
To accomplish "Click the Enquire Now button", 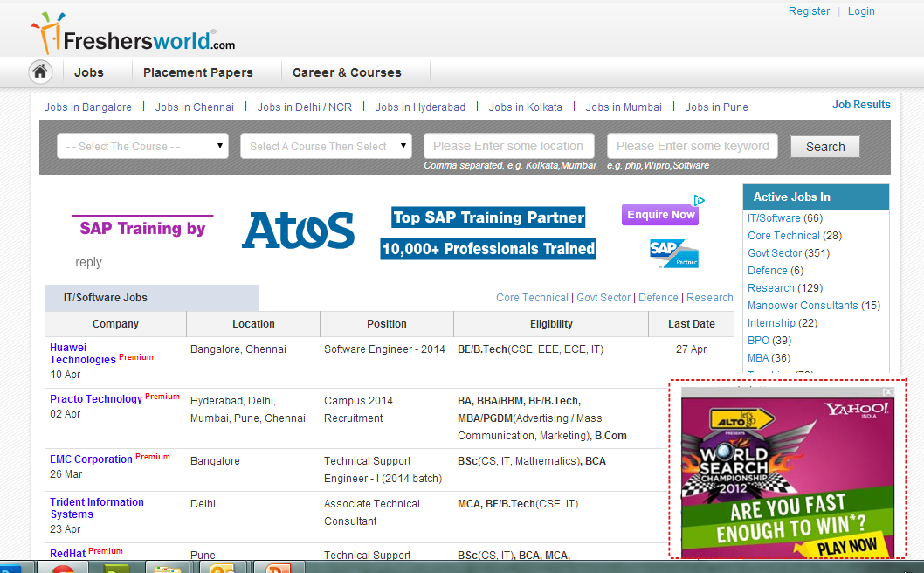I will click(660, 215).
